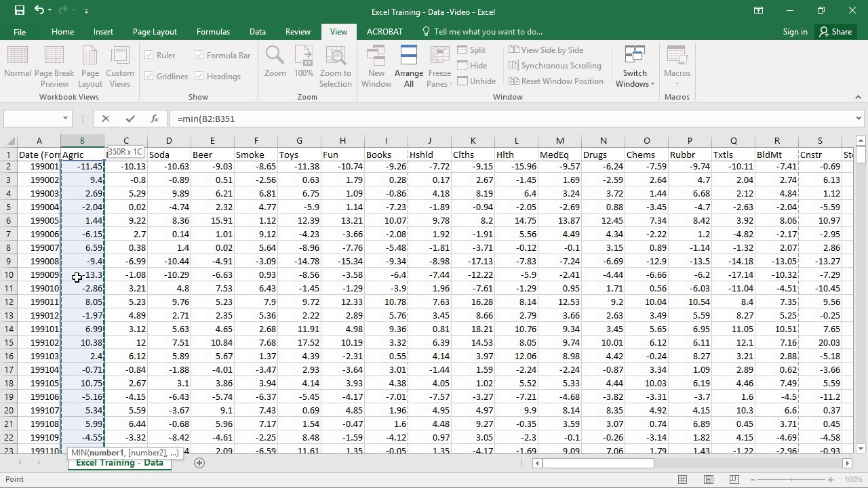Expand the Freeze Panes dropdown
868x488 pixels.
439,67
